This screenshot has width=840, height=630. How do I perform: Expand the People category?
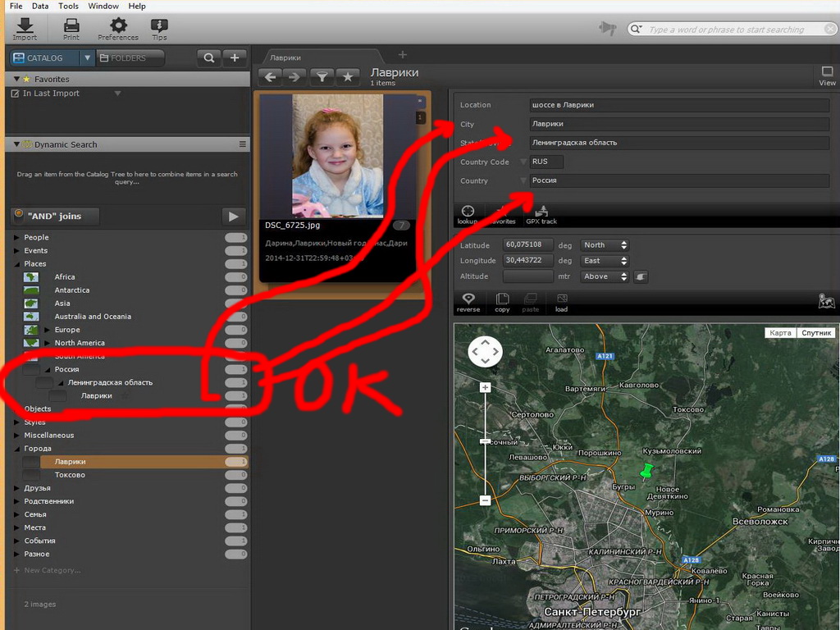pyautogui.click(x=16, y=237)
